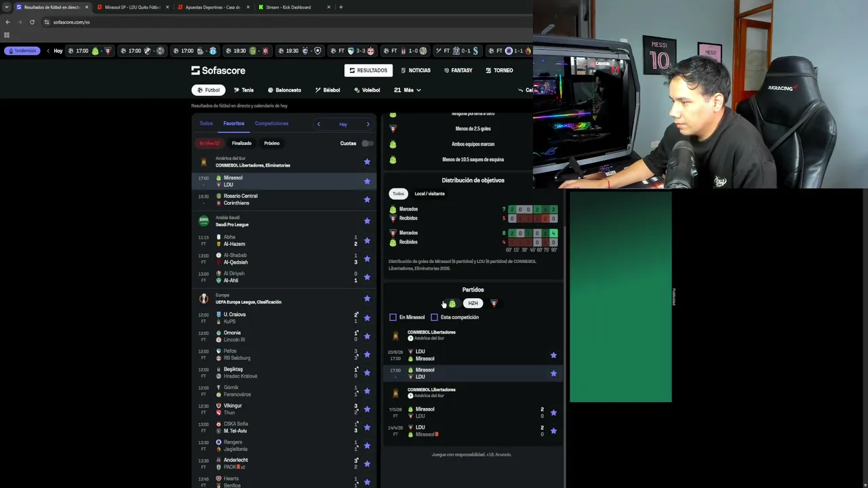Click the UEFA Europa League logo
Image resolution: width=868 pixels, height=488 pixels.
(203, 298)
